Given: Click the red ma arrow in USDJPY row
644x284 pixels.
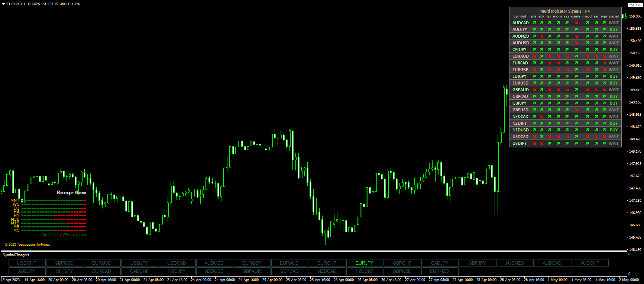Looking at the screenshot, I should pos(534,144).
